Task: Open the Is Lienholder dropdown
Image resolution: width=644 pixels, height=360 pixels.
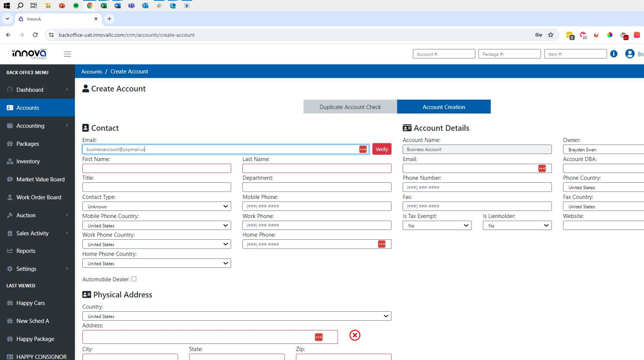Action: point(517,225)
